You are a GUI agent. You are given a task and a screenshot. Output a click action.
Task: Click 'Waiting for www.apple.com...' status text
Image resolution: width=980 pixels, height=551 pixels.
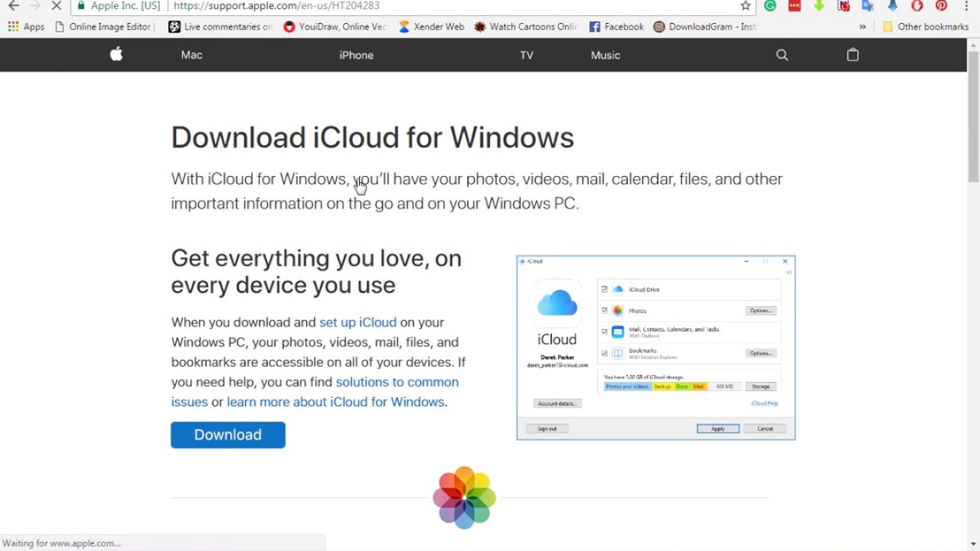[x=62, y=543]
